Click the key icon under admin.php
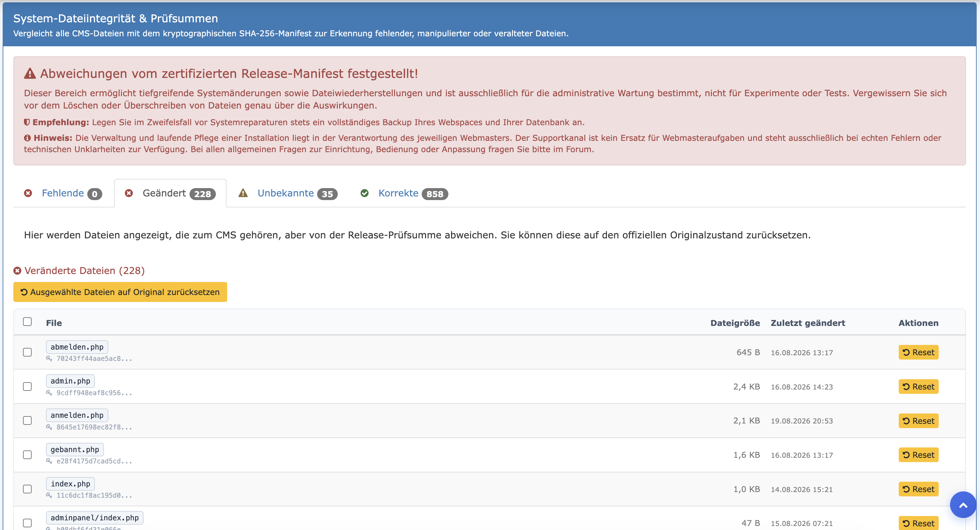Screen dimensions: 980x530 click(49, 393)
